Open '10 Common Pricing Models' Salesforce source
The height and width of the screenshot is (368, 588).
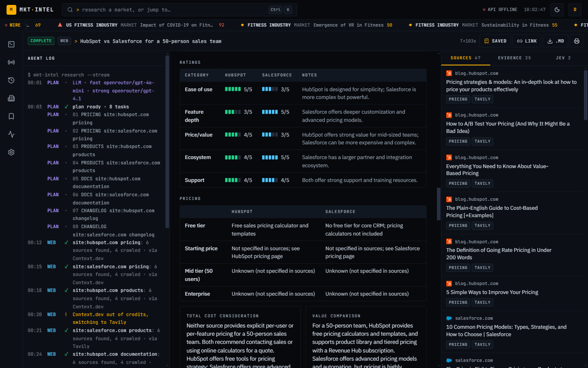(x=506, y=331)
